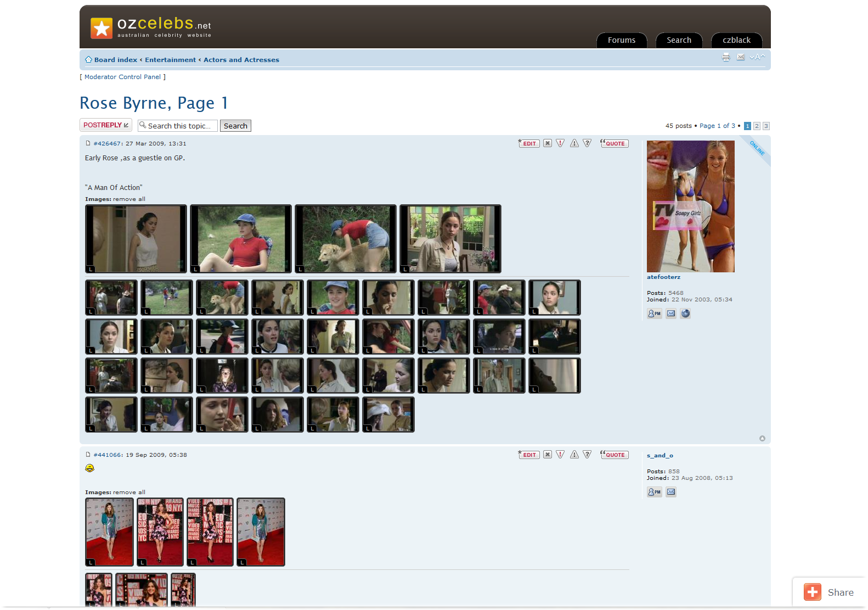Screen dimensions: 868x610
Task: Click the e-mail topic envelope icon
Action: click(741, 57)
